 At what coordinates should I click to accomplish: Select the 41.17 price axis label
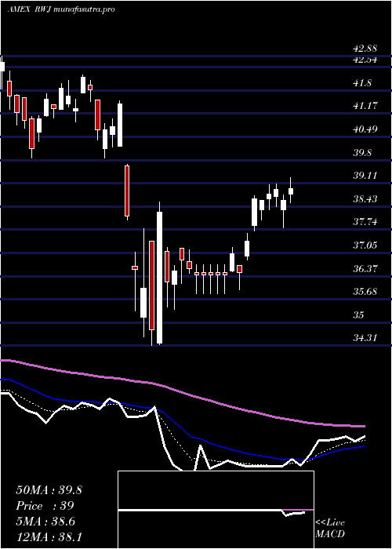(365, 105)
